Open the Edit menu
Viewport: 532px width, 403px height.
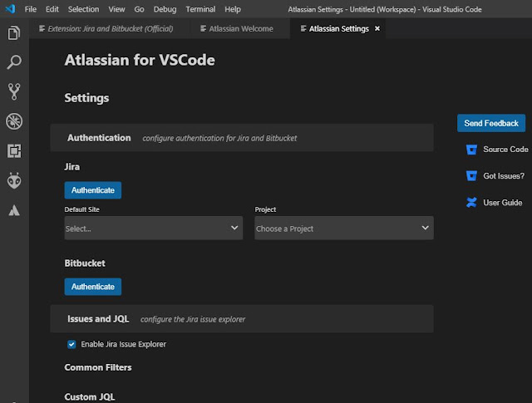click(x=52, y=9)
